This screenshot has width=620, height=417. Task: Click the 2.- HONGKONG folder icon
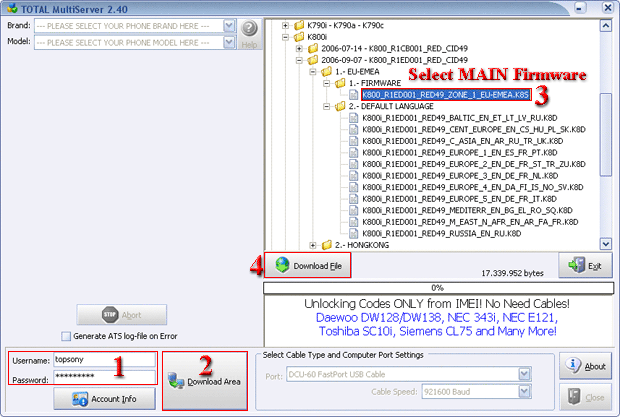[x=327, y=245]
